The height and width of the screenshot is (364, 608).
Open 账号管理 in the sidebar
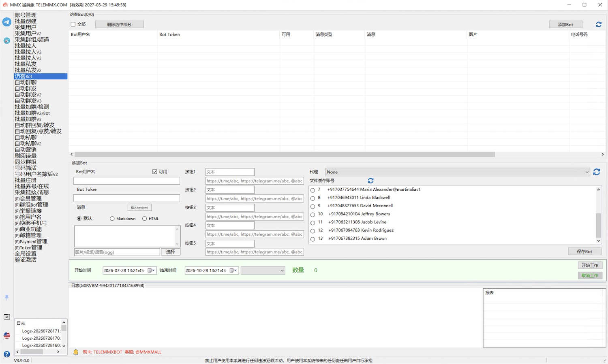(26, 15)
